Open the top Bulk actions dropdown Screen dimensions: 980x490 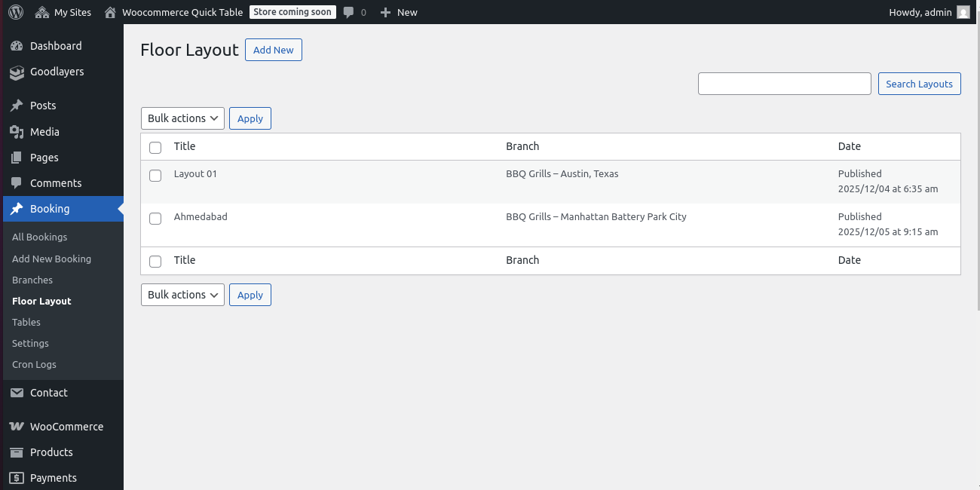(x=182, y=118)
